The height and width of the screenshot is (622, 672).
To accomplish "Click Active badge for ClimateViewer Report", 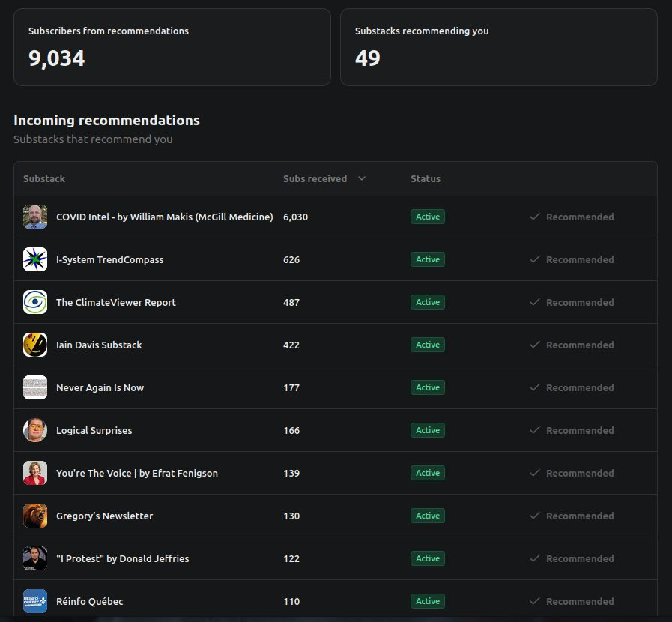I will click(428, 302).
